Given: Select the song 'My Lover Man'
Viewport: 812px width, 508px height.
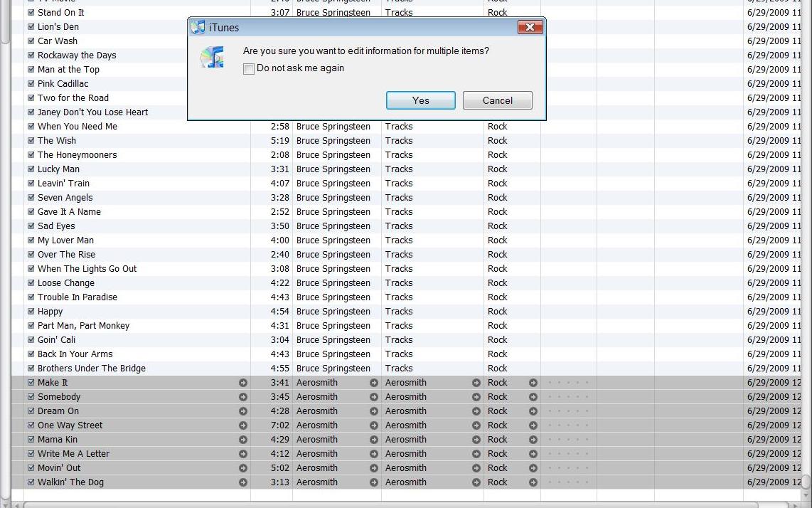Looking at the screenshot, I should (65, 240).
